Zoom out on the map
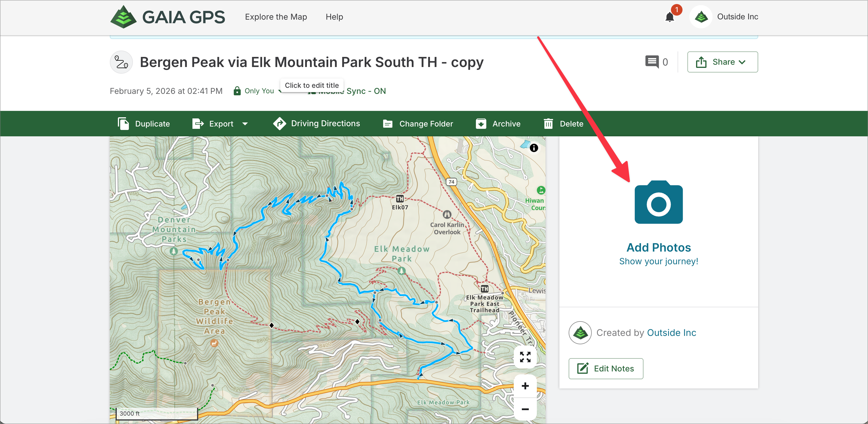 click(525, 409)
